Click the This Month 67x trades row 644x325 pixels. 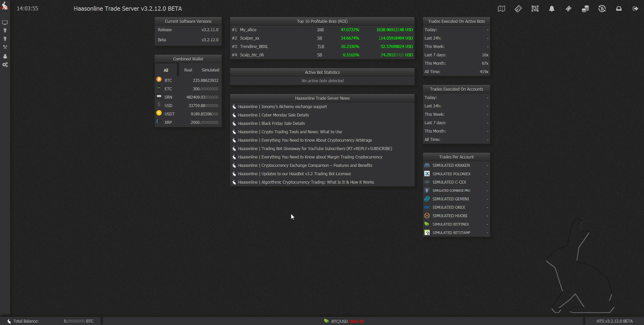(457, 63)
